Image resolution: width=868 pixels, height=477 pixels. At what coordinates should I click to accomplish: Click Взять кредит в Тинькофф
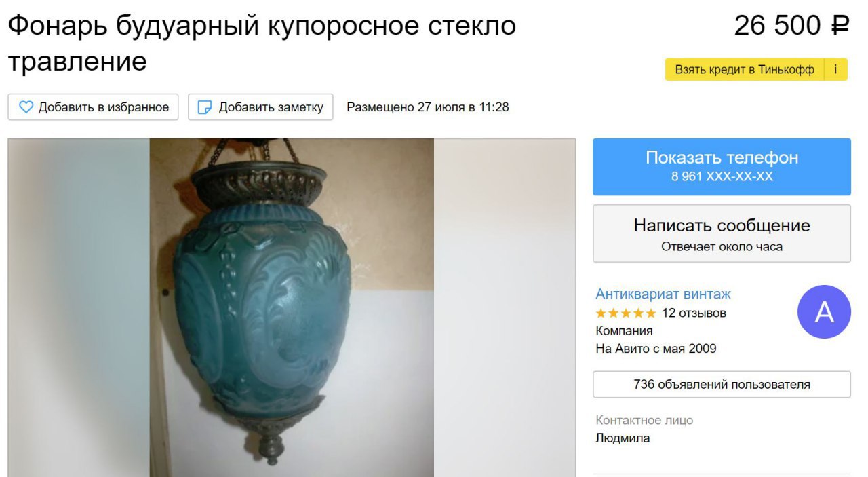click(x=745, y=69)
